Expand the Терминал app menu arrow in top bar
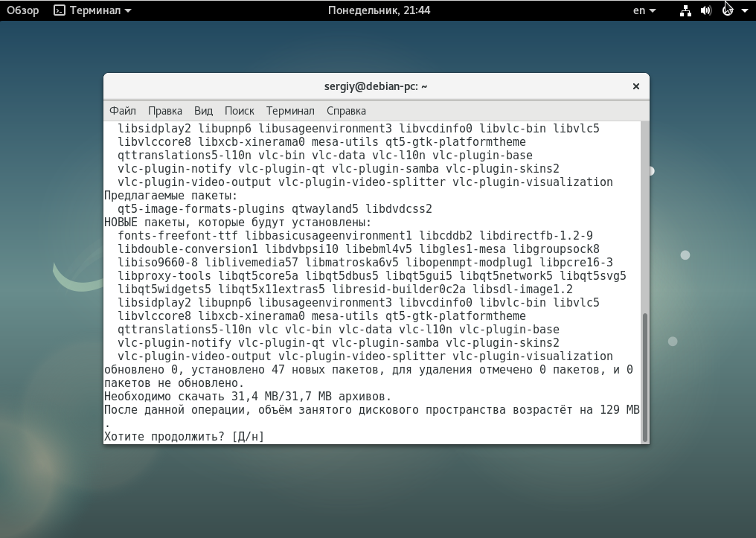Viewport: 756px width, 538px height. tap(128, 11)
